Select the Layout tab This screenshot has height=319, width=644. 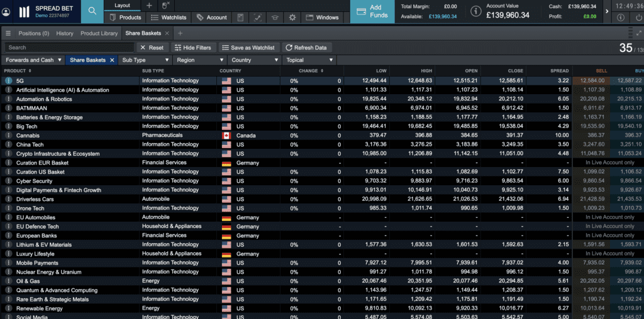(123, 5)
